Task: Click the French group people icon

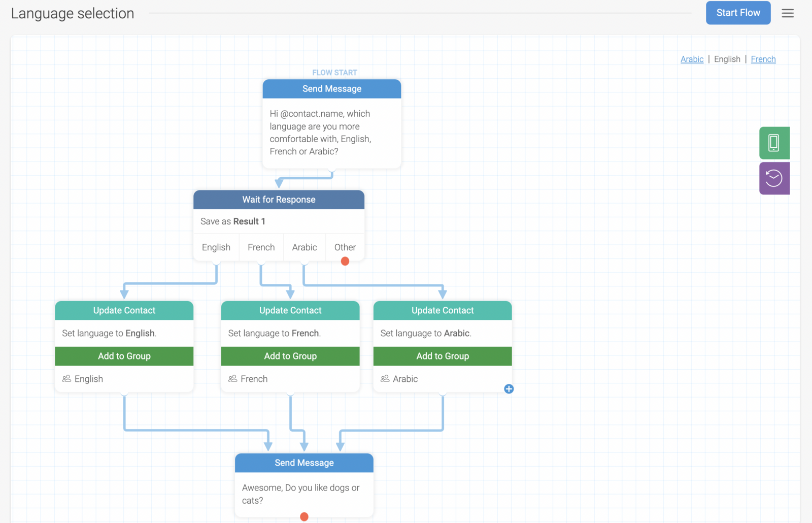Action: click(x=232, y=379)
